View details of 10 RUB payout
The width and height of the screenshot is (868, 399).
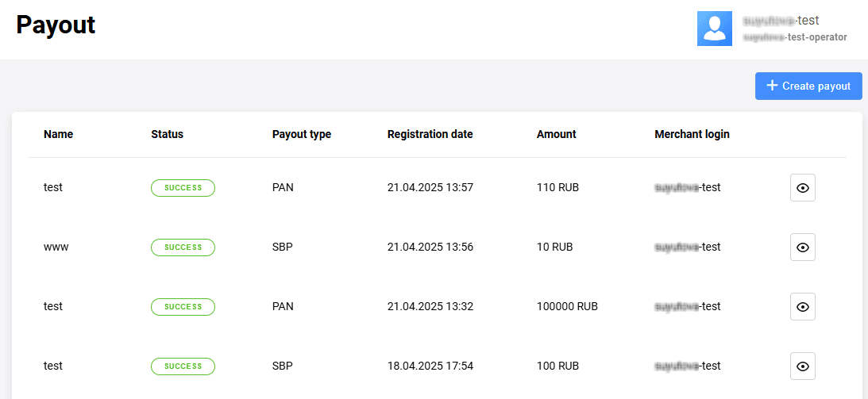point(803,247)
